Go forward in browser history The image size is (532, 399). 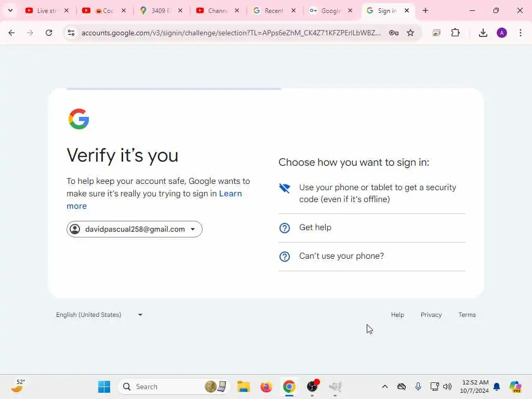click(30, 33)
